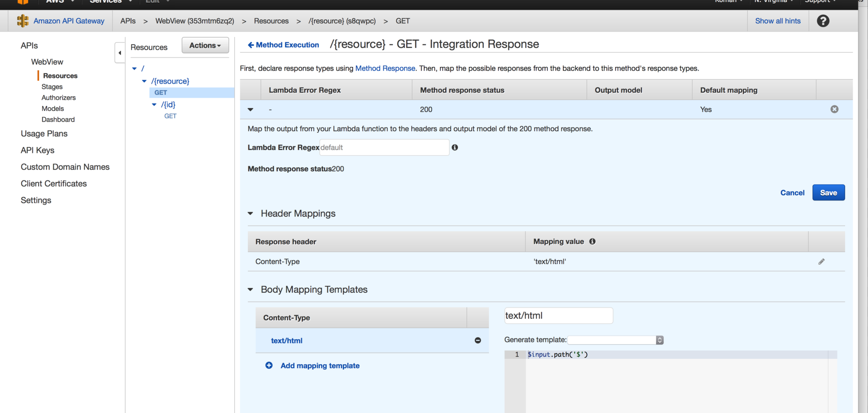Collapse the Resources panel with the arrow icon

119,52
